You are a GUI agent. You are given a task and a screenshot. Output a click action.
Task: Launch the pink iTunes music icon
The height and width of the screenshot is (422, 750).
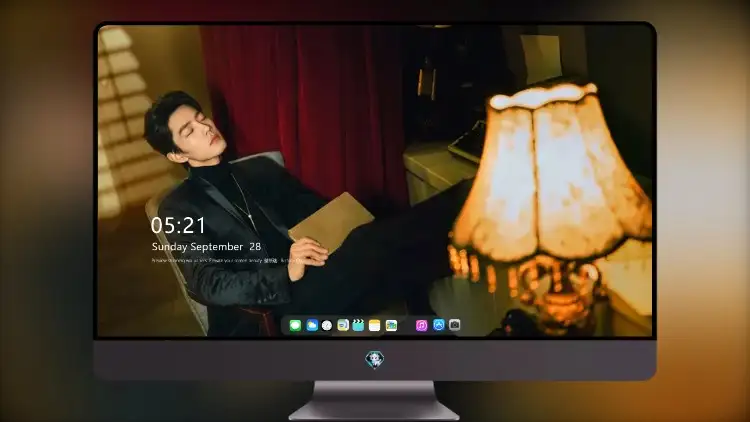(x=421, y=325)
